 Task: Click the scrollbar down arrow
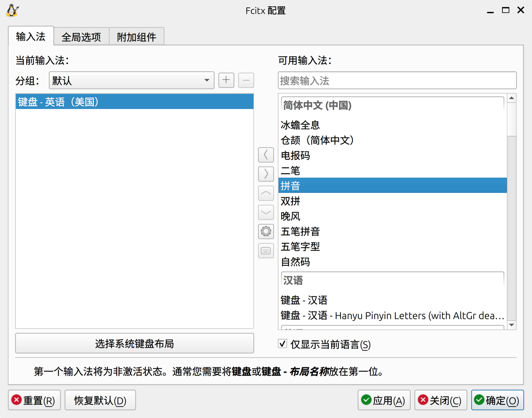coord(512,325)
